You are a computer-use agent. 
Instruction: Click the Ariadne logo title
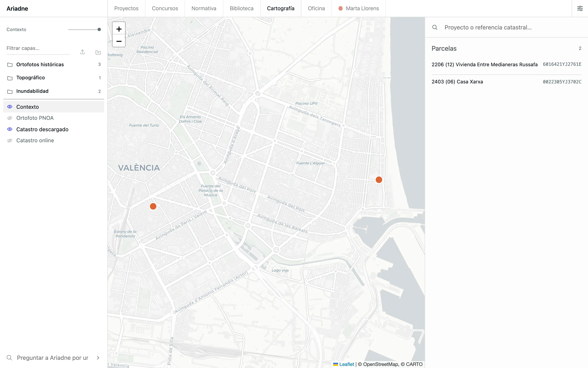point(17,9)
